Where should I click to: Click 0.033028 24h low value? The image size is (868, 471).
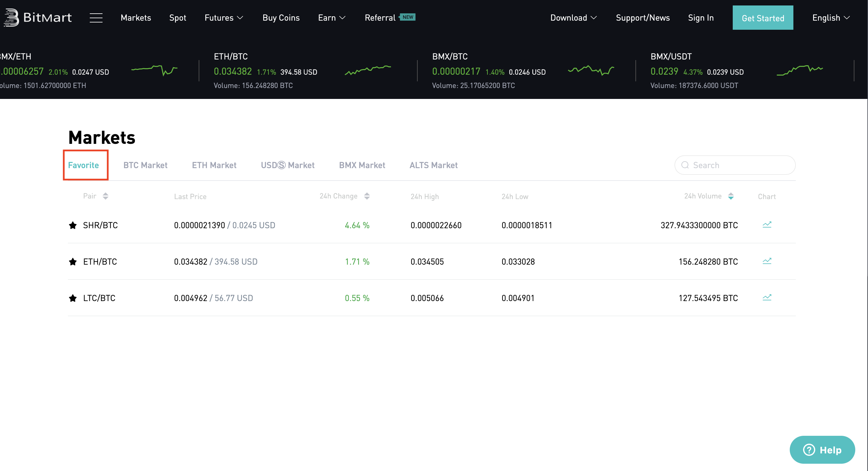(x=518, y=262)
